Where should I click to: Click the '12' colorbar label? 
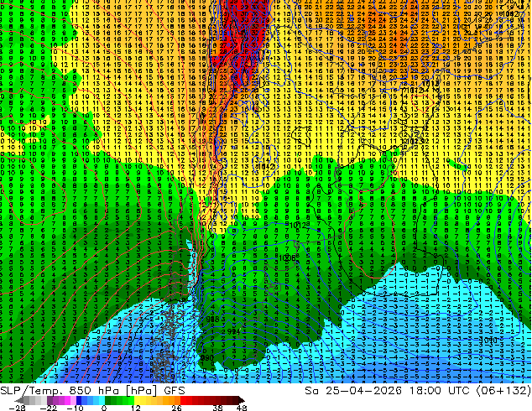(135, 408)
